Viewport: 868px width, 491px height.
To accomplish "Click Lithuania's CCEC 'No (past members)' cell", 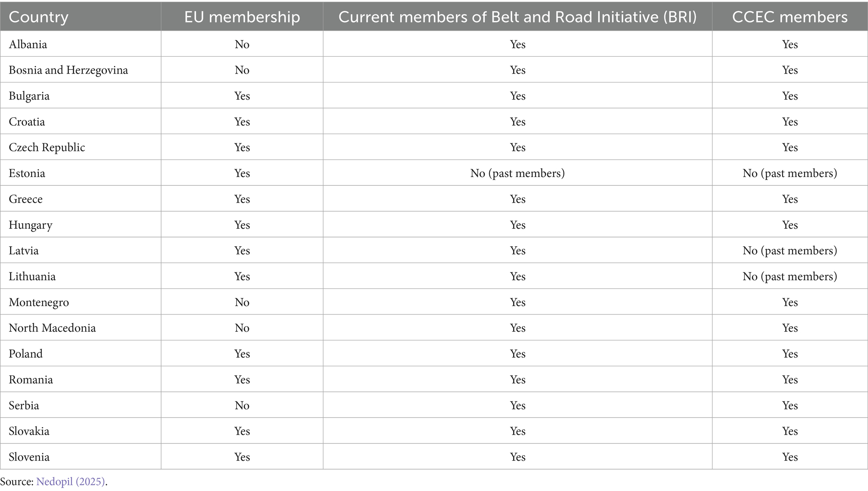I will [x=790, y=276].
